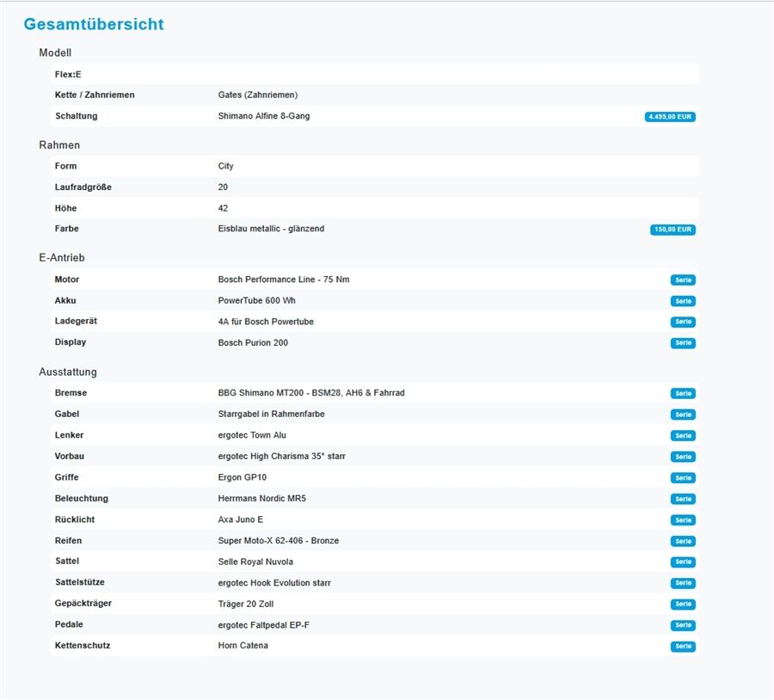Click the Gesamtübersicht page heading
This screenshot has width=774, height=700.
click(94, 24)
